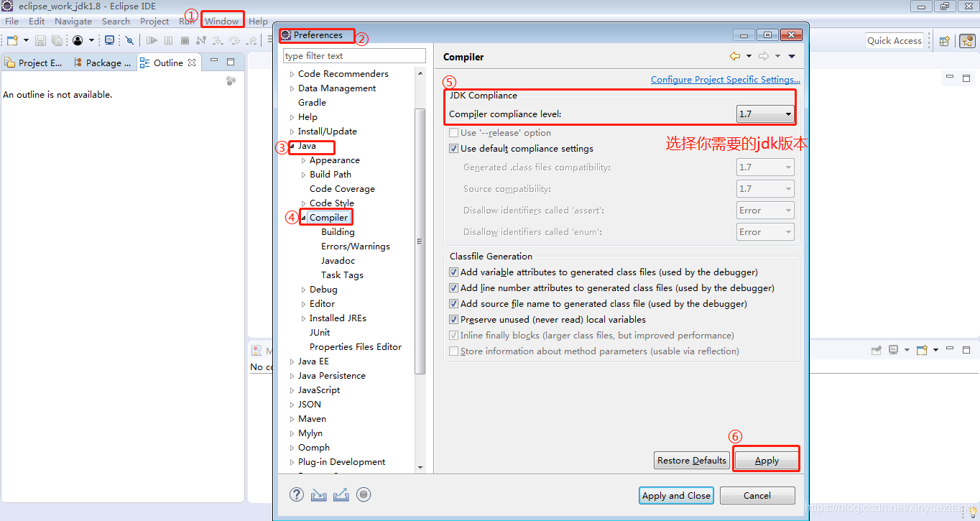Expand the Code Recommenders tree node
Screen dimensions: 980x521
(292, 74)
